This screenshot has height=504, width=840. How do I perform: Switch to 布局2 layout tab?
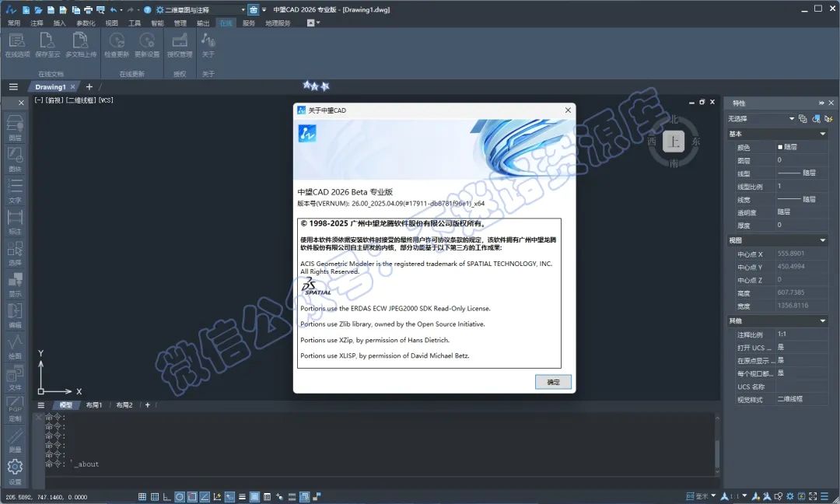coord(124,405)
